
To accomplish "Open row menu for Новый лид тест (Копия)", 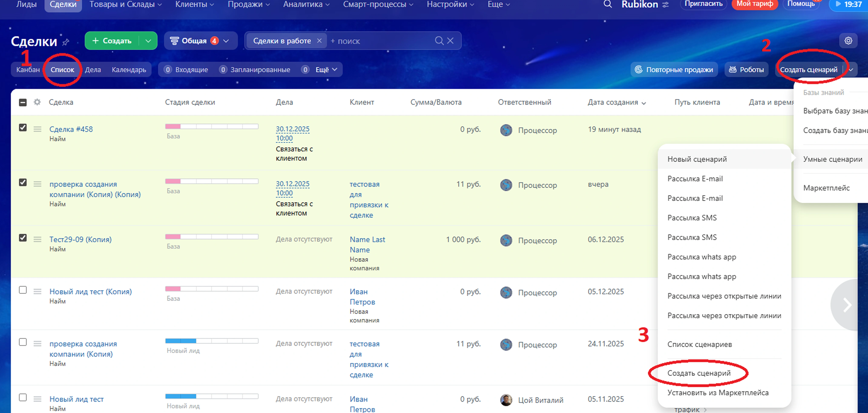I will click(37, 292).
